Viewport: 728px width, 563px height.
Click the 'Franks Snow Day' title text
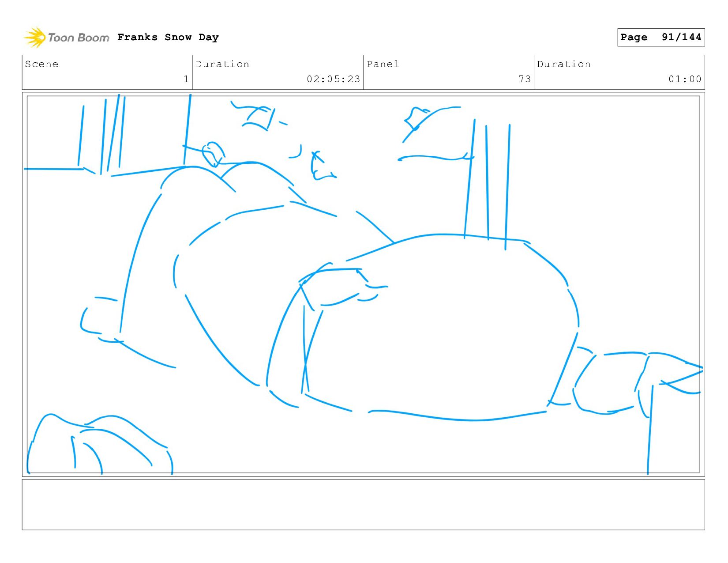(168, 38)
